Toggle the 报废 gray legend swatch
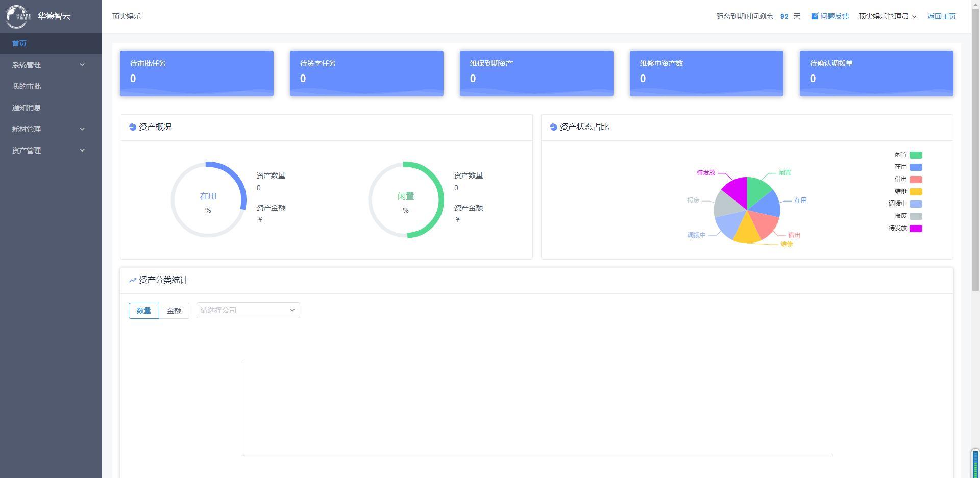Image resolution: width=980 pixels, height=478 pixels. (916, 216)
